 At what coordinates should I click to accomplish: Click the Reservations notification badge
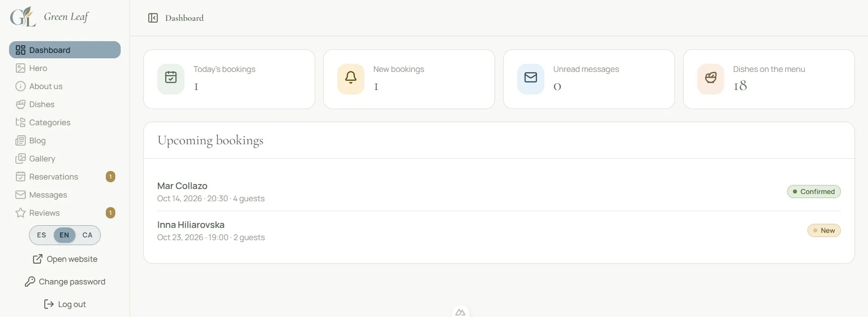(110, 176)
